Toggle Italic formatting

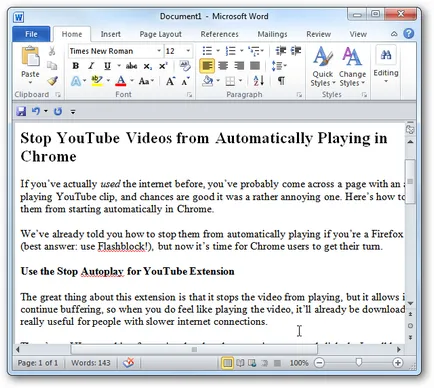91,66
